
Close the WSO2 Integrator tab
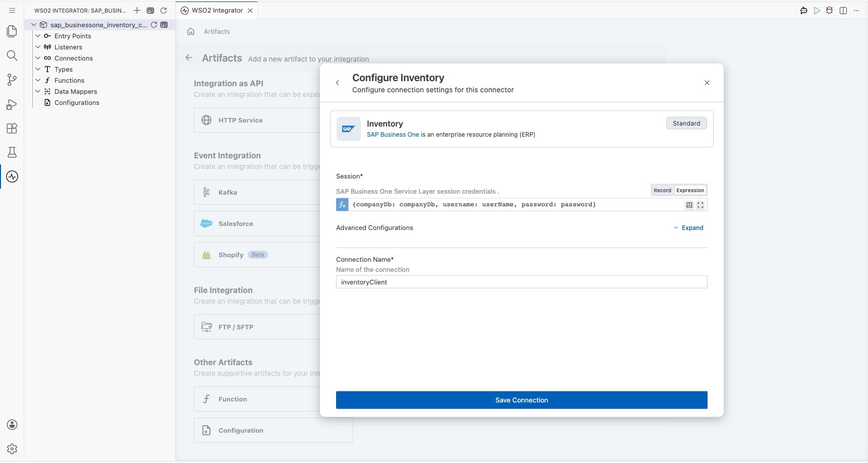250,10
